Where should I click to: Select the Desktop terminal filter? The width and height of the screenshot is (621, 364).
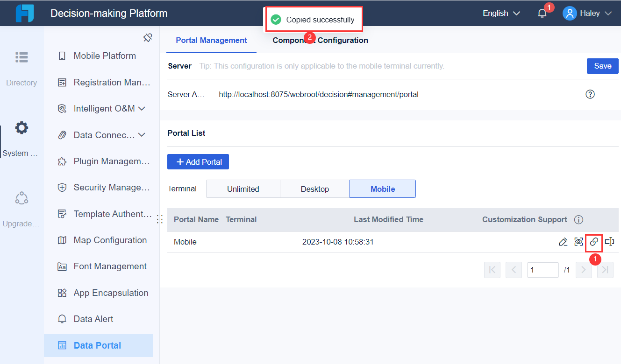(314, 189)
